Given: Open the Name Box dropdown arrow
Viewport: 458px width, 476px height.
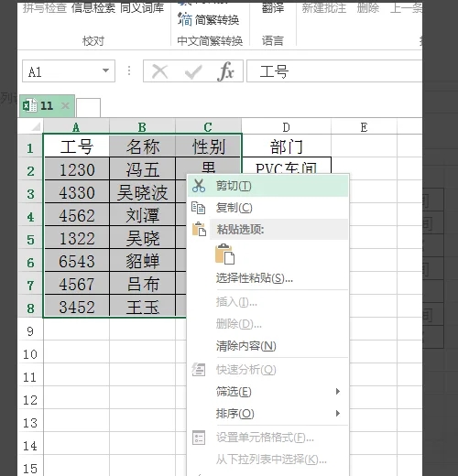Looking at the screenshot, I should pyautogui.click(x=105, y=70).
